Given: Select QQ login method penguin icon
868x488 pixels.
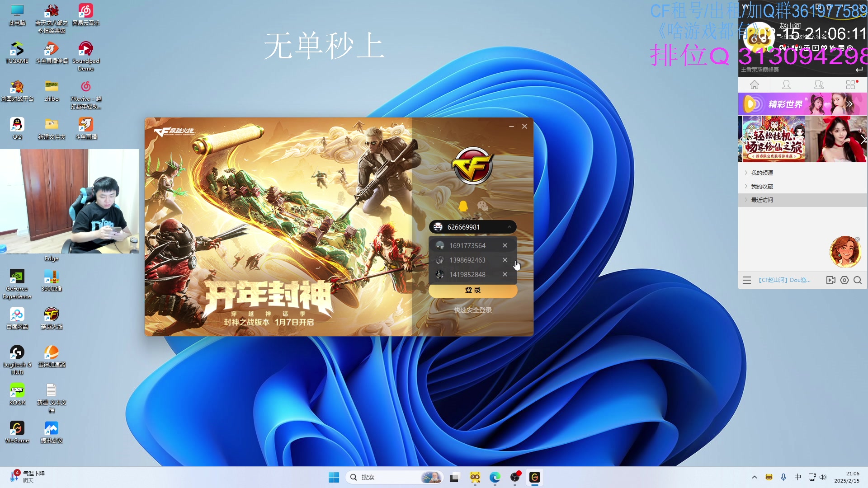Looking at the screenshot, I should tap(463, 206).
